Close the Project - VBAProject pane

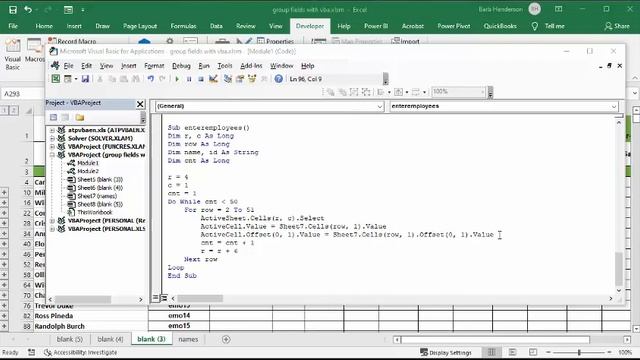(x=140, y=104)
